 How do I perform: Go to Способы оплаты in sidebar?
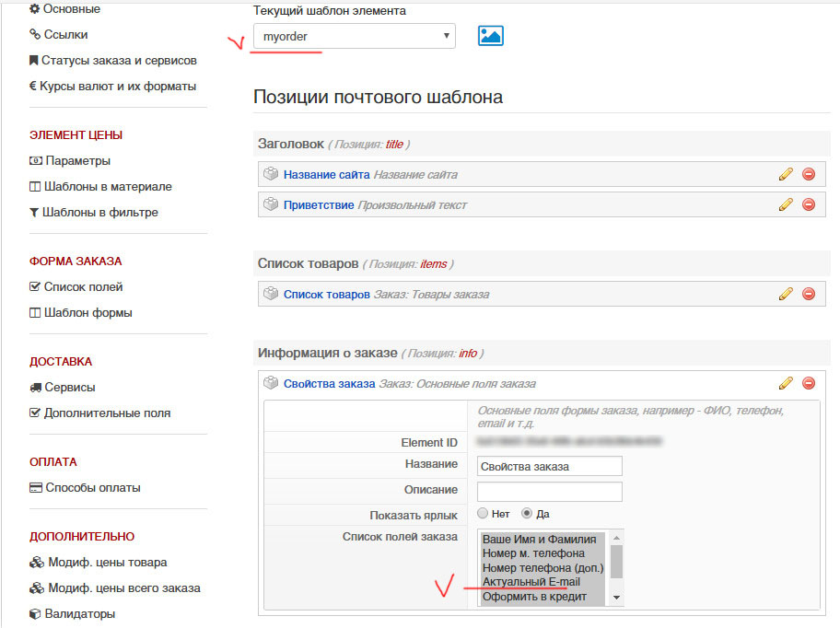(x=92, y=488)
